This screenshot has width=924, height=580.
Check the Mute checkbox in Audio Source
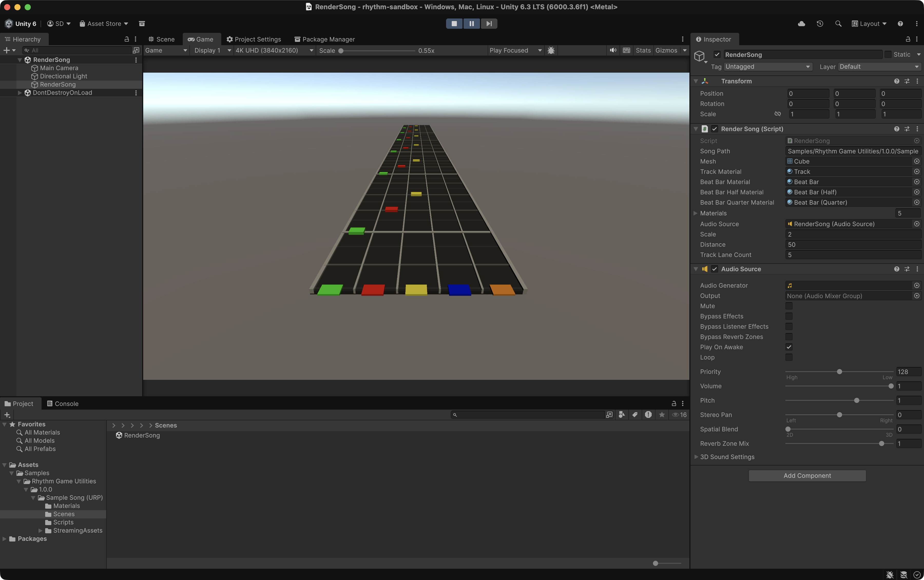click(788, 306)
